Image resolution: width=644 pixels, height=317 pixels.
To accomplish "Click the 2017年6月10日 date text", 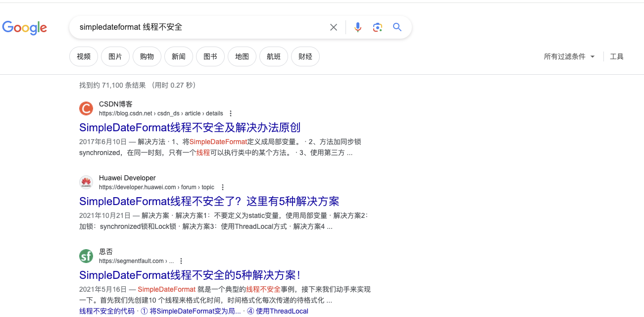I will 103,142.
